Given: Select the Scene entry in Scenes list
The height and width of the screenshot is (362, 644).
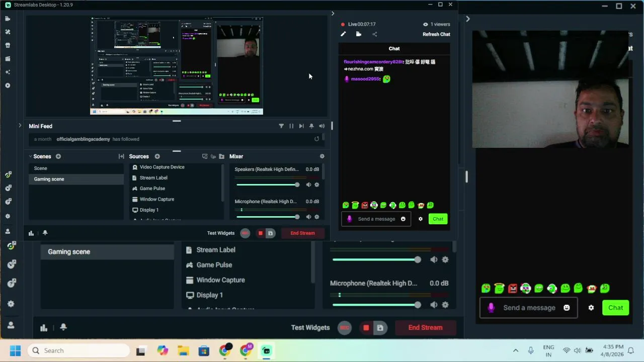Looking at the screenshot, I should tap(76, 168).
